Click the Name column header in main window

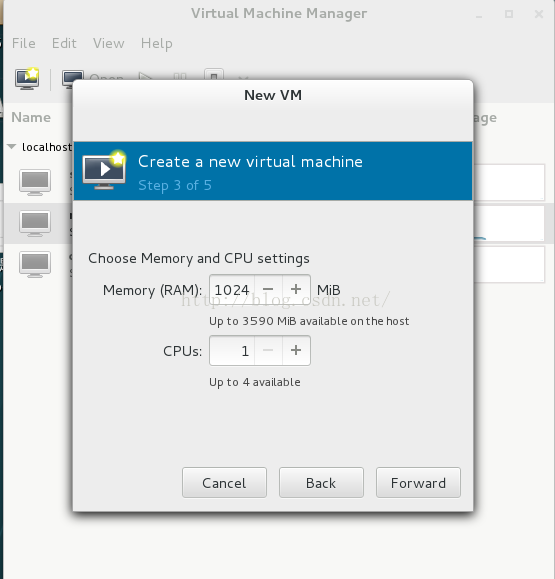click(31, 117)
